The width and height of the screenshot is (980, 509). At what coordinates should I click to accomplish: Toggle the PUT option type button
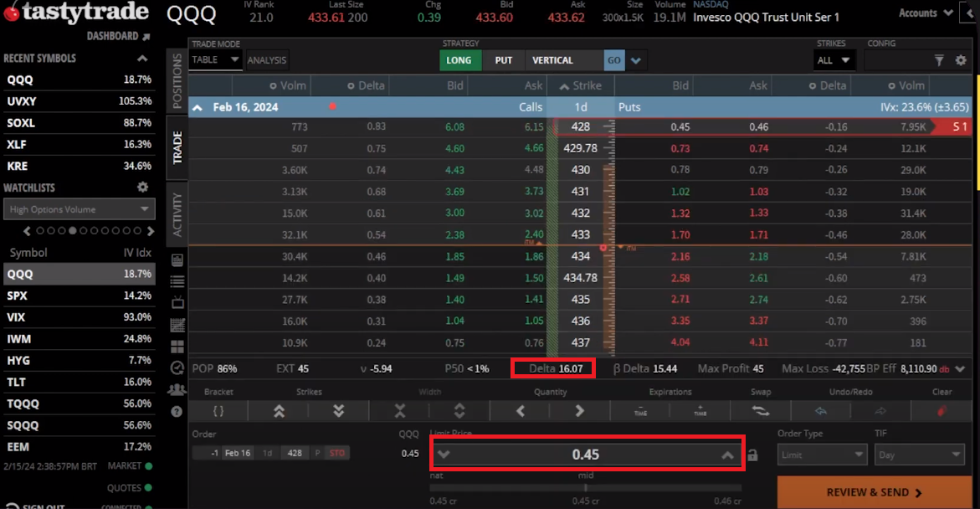pyautogui.click(x=504, y=60)
